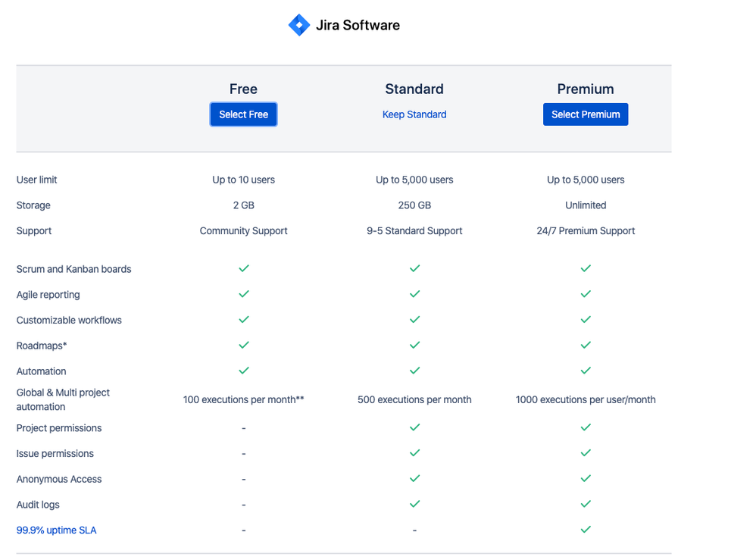Click the Standard checkmark for Scrum and Kanban boards
The height and width of the screenshot is (560, 756).
(x=414, y=268)
